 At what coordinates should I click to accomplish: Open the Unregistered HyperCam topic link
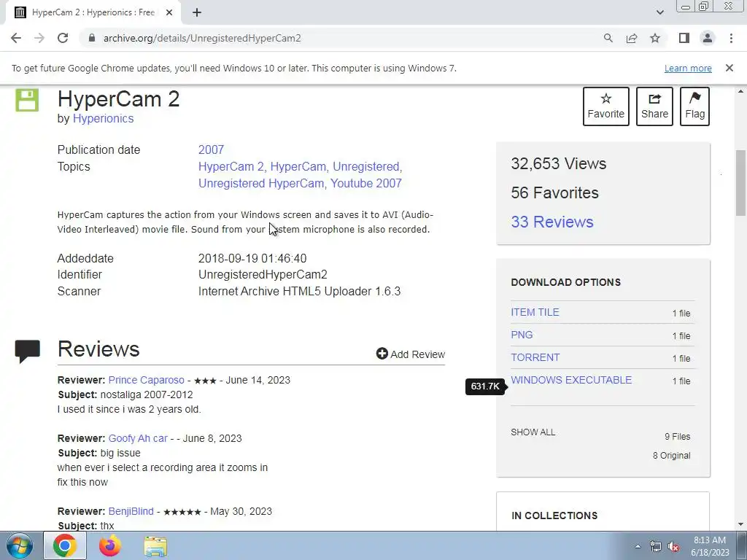click(x=261, y=183)
